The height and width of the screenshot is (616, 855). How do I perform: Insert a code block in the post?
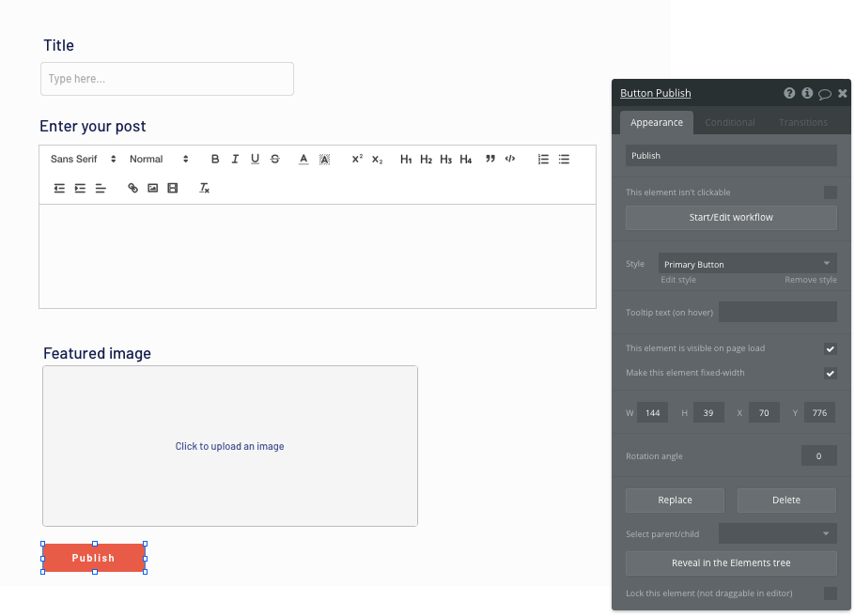coord(509,159)
